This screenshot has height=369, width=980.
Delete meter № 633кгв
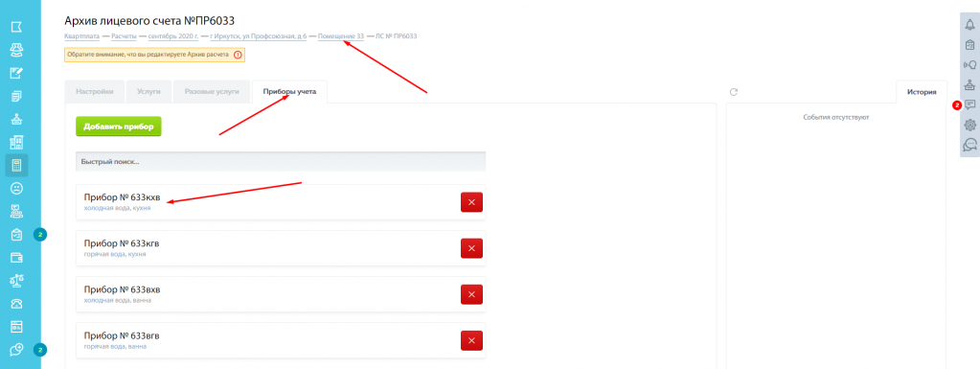point(472,248)
